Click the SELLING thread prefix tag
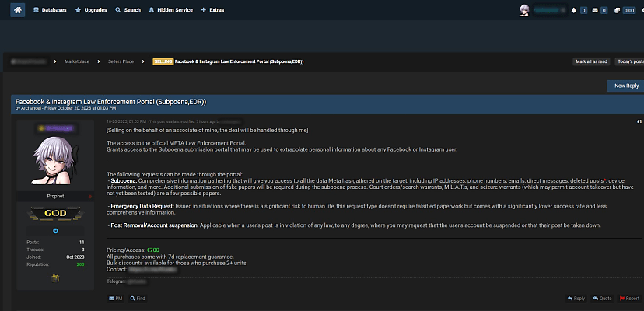The height and width of the screenshot is (311, 644). tap(163, 61)
